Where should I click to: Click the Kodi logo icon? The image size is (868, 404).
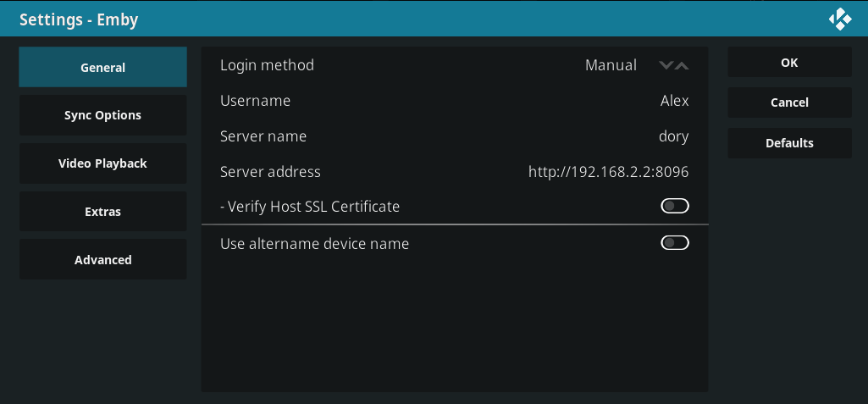coord(839,19)
